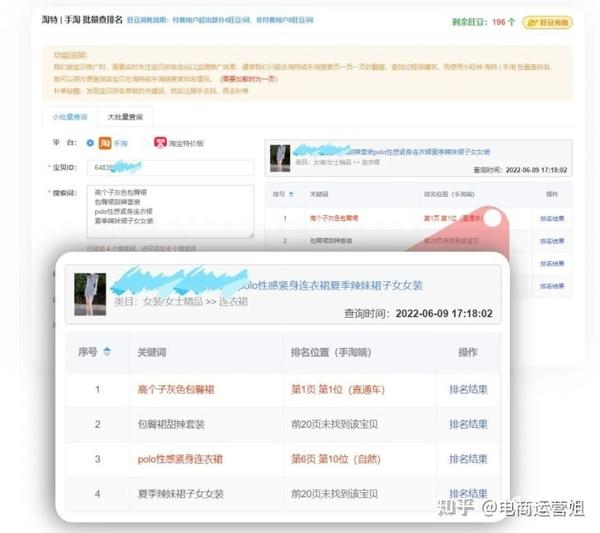
Task: Click the pink 淘宝特价版 app icon
Action: (160, 142)
